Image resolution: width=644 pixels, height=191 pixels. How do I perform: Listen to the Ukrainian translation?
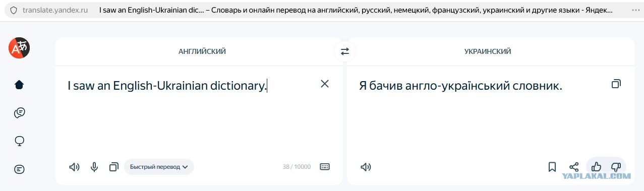click(x=366, y=167)
